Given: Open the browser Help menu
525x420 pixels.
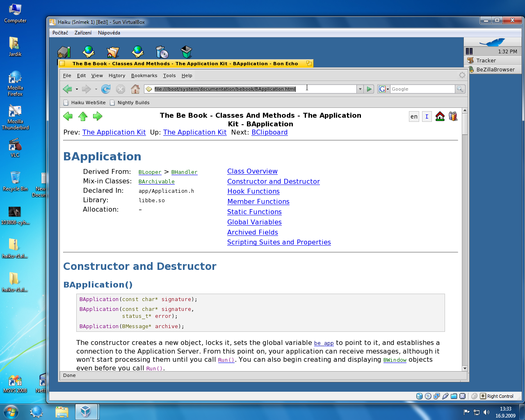Looking at the screenshot, I should [x=187, y=75].
